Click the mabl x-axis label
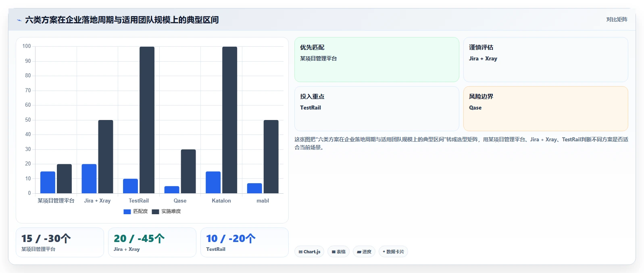644x273 pixels. tap(263, 201)
